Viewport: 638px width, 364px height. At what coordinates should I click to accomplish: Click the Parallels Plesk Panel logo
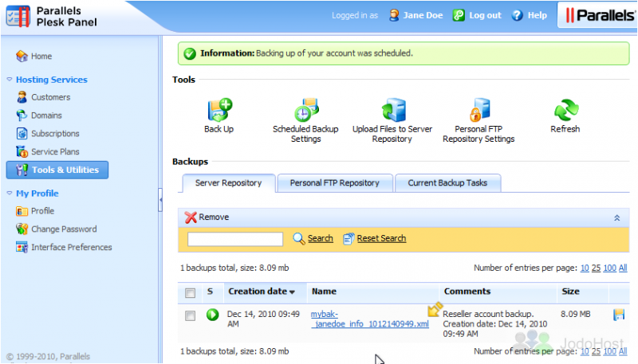[52, 16]
